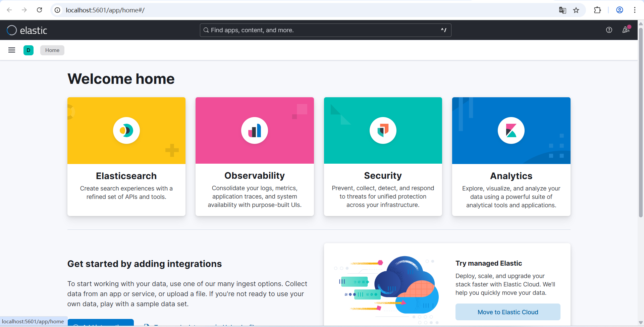Screen dimensions: 644x327
Task: Click the text 'Deploy, scale, and upgrade your'
Action: (x=500, y=276)
